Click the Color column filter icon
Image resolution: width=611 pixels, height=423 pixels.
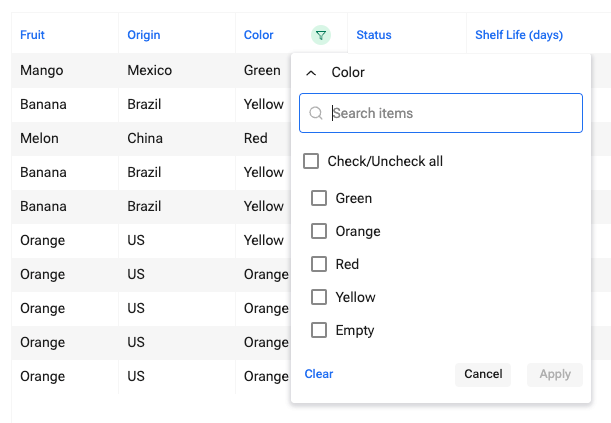point(320,35)
